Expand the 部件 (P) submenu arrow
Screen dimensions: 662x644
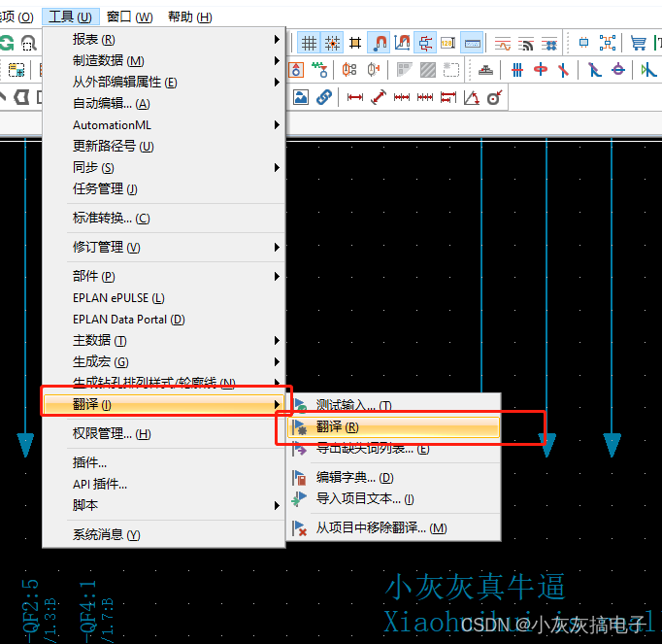(277, 277)
